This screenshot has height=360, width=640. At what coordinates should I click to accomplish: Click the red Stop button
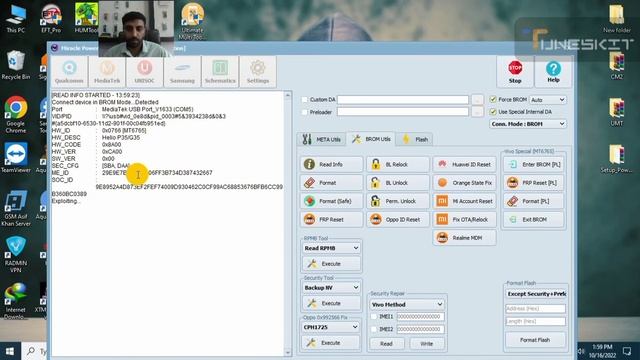click(x=515, y=72)
